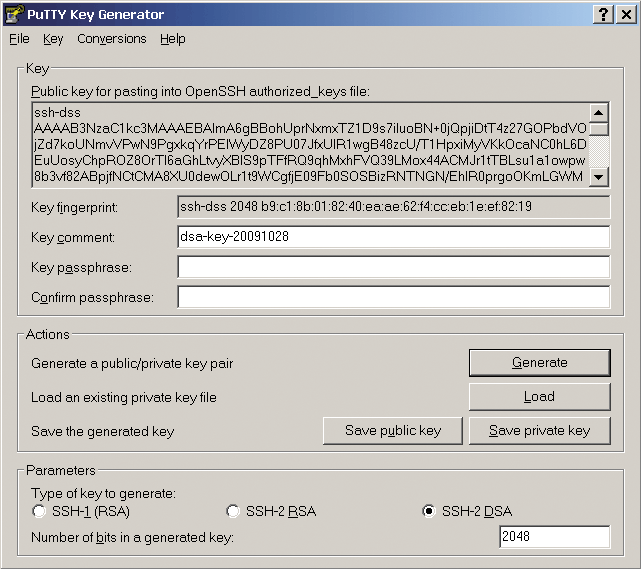Click the Confirm passphrase field

[393, 298]
